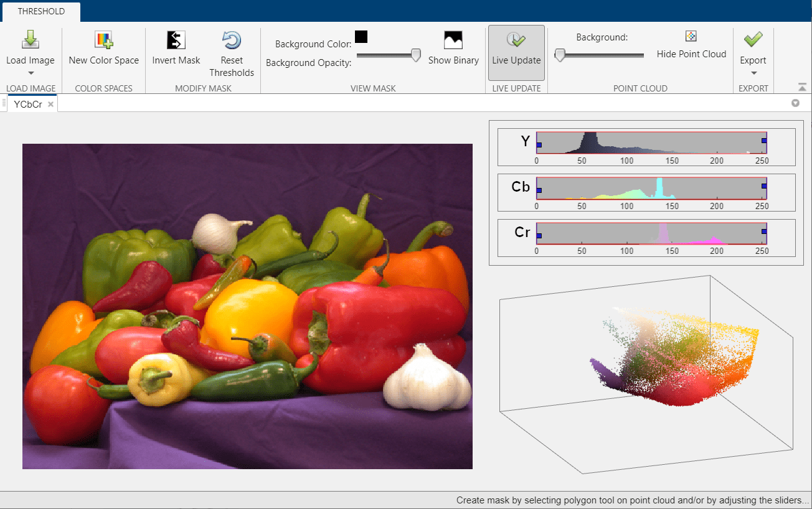Add a New Color Space
This screenshot has height=509, width=812.
click(x=104, y=49)
